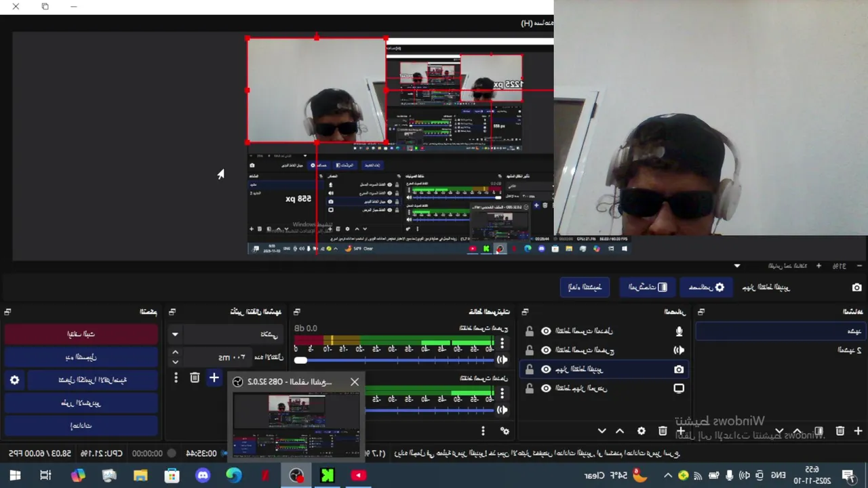Open the preview scaling dropdown arrow
Screen dimensions: 868x488
(737, 266)
